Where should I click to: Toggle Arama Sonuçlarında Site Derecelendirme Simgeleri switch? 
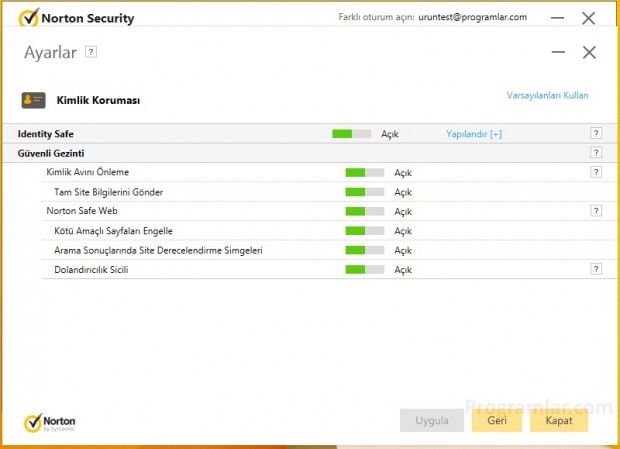tap(365, 250)
